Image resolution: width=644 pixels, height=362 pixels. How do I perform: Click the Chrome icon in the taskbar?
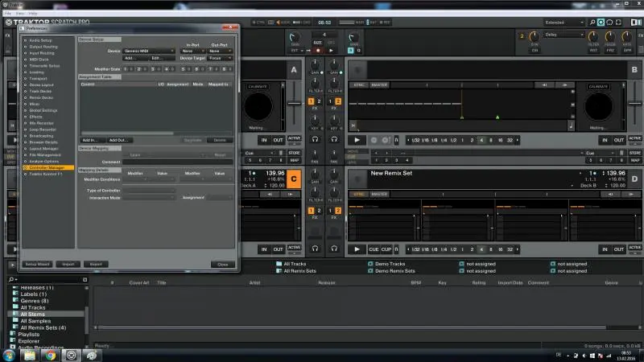[51, 354]
